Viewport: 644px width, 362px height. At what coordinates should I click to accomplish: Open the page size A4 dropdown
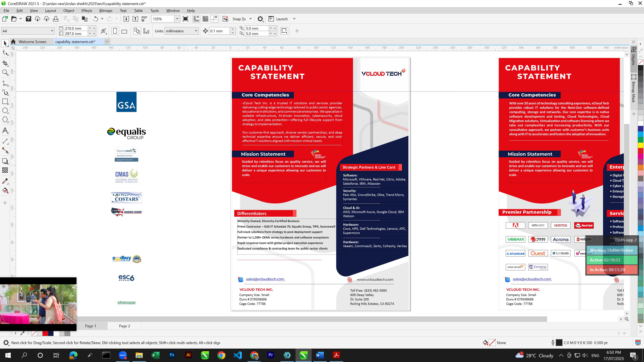coord(52,31)
